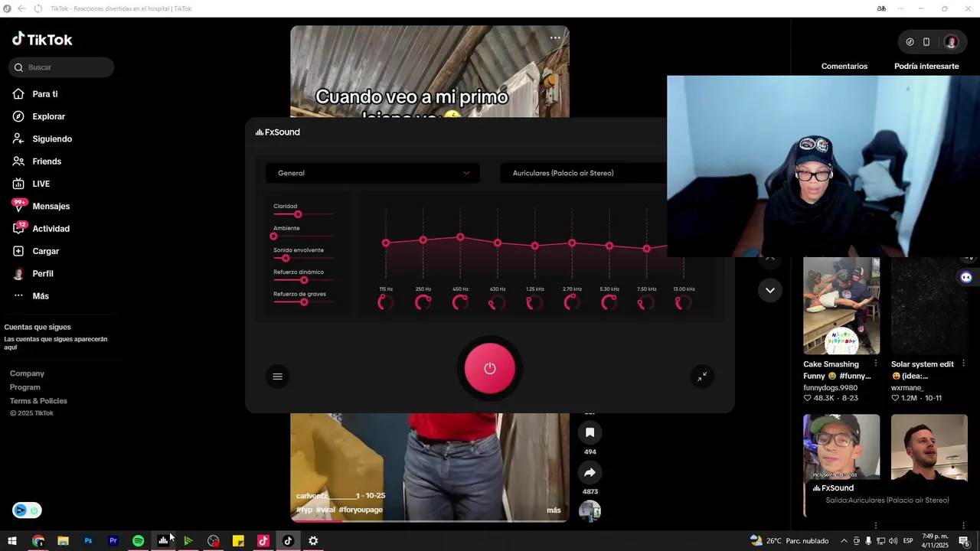Open the Terms & Policies link
This screenshot has height=551, width=980.
38,401
